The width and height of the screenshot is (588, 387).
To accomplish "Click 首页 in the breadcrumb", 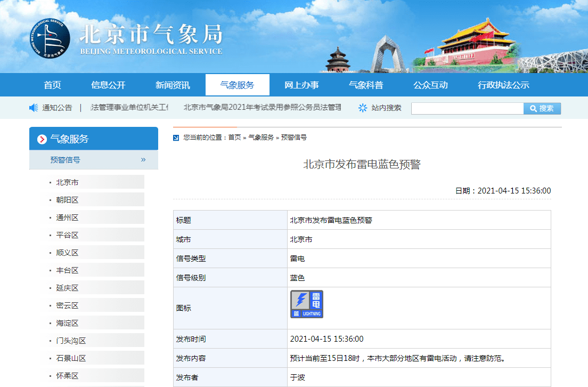I will click(234, 138).
